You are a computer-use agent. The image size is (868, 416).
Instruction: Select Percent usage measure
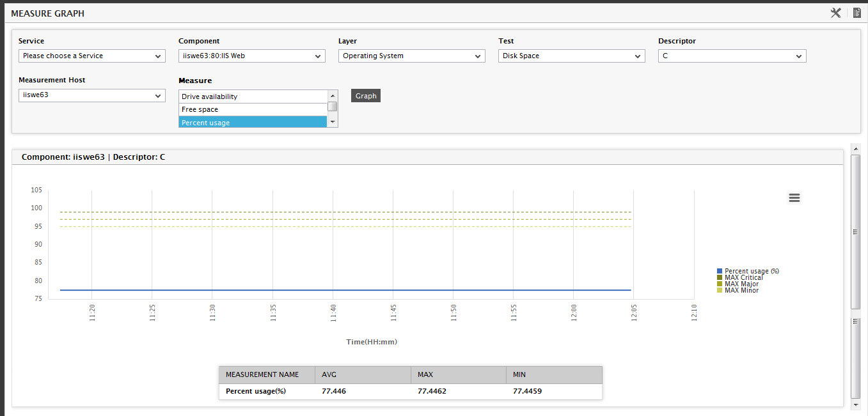pos(253,122)
